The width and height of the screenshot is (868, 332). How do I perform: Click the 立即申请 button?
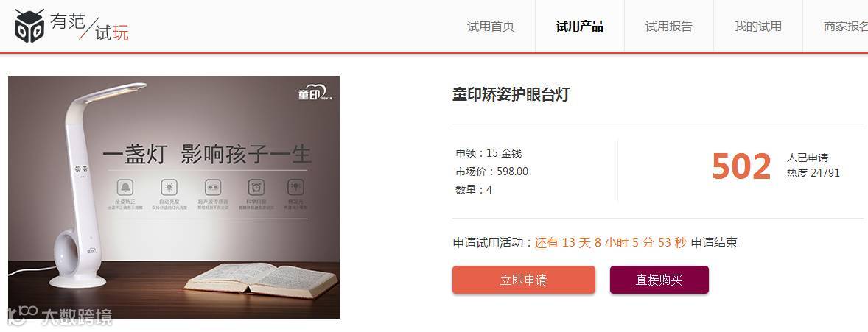(x=524, y=280)
